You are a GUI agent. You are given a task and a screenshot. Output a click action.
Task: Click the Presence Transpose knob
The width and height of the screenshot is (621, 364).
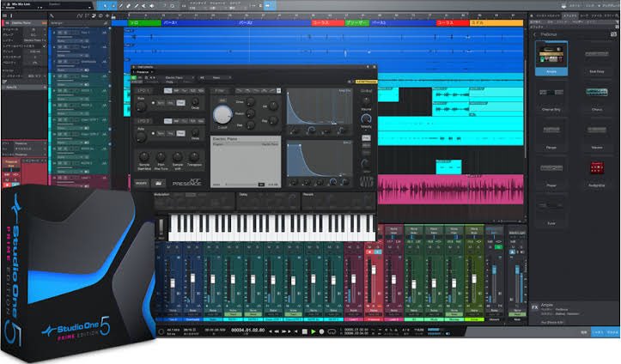(194, 157)
